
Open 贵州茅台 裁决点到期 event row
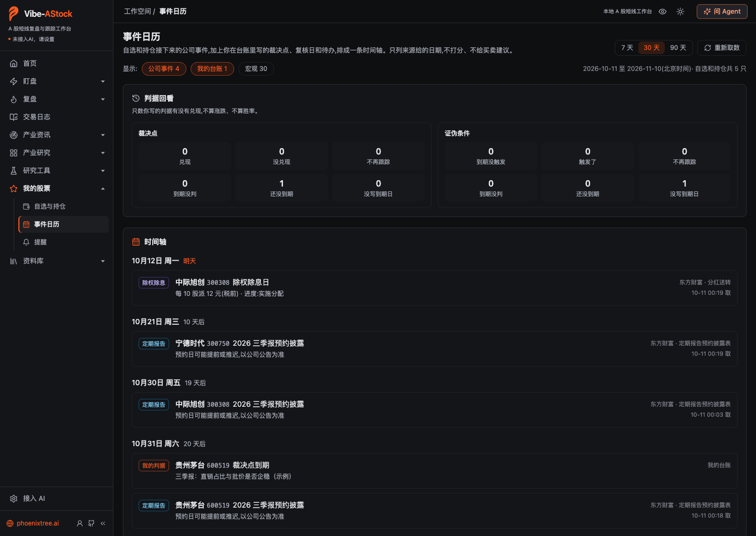coord(435,471)
